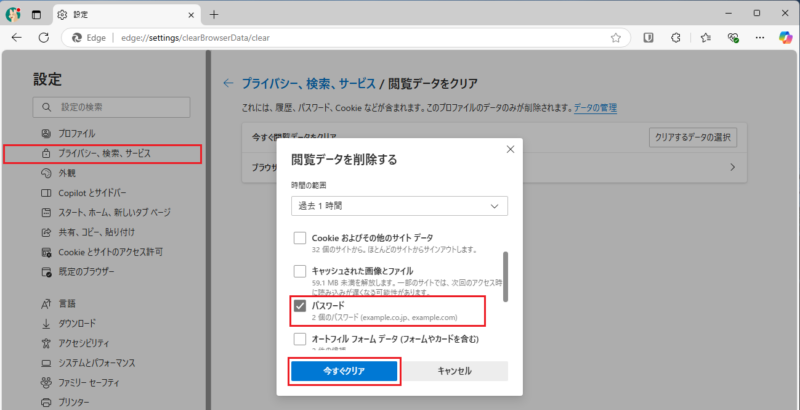Click 今すぐクリア button
800x410 pixels.
[344, 371]
